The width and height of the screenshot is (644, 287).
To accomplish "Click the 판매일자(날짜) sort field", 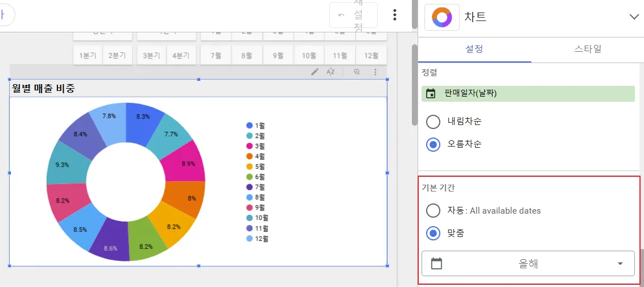I will [x=528, y=93].
